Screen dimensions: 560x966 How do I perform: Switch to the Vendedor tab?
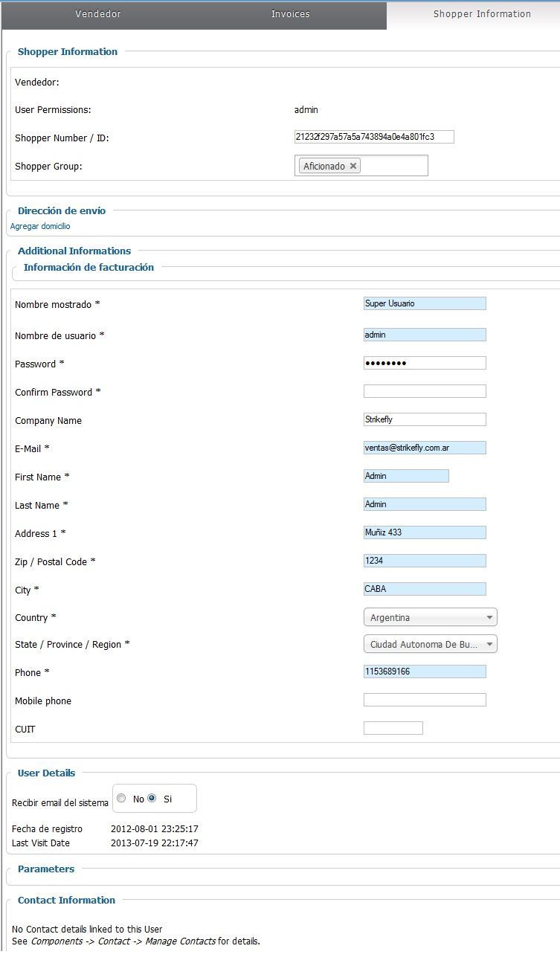click(x=98, y=14)
